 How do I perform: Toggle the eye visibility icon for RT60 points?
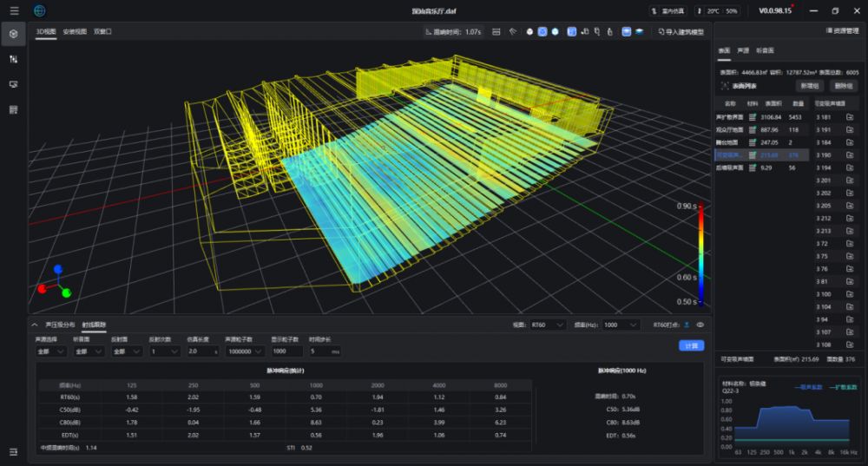[x=700, y=325]
